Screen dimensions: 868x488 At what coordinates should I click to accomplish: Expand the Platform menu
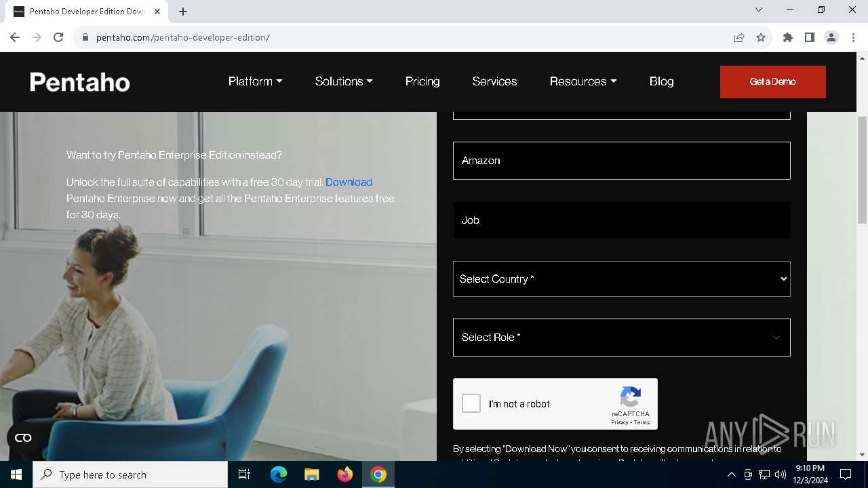coord(256,81)
